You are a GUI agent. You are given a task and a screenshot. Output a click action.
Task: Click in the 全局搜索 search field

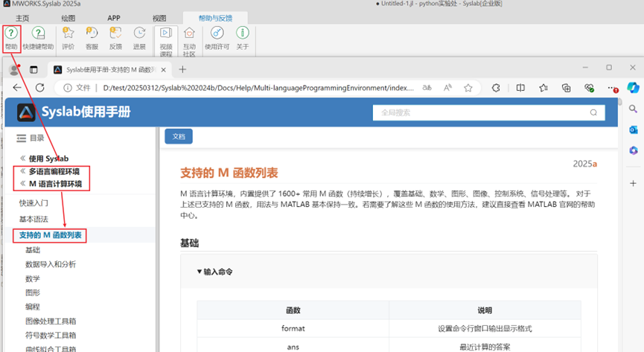pos(488,112)
